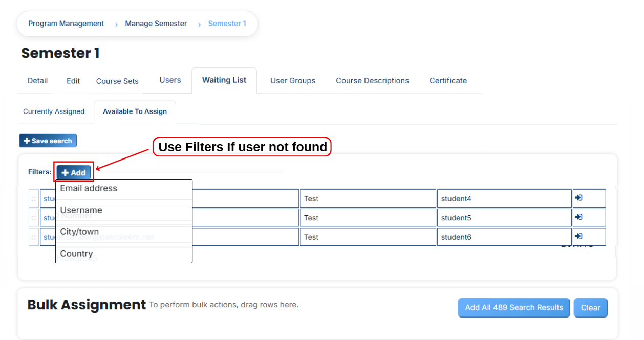Clear the bulk assignment list
Viewport: 644px width, 340px height.
(x=590, y=308)
